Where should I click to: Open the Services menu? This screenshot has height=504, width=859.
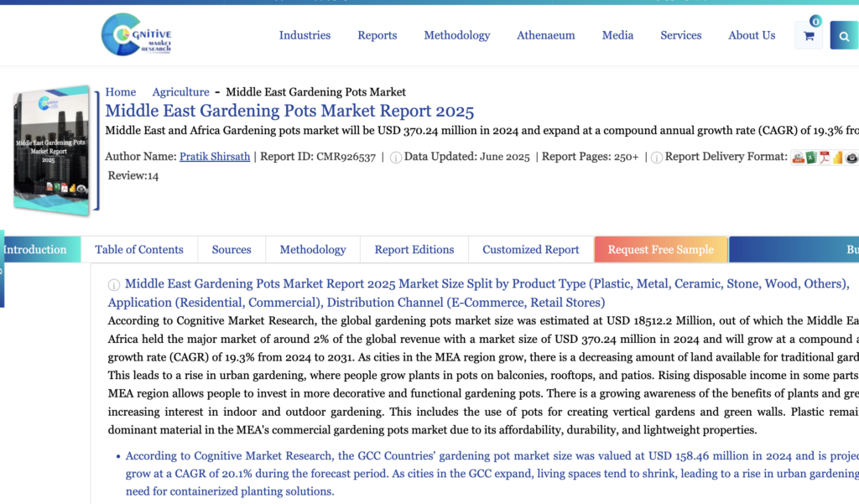point(680,35)
